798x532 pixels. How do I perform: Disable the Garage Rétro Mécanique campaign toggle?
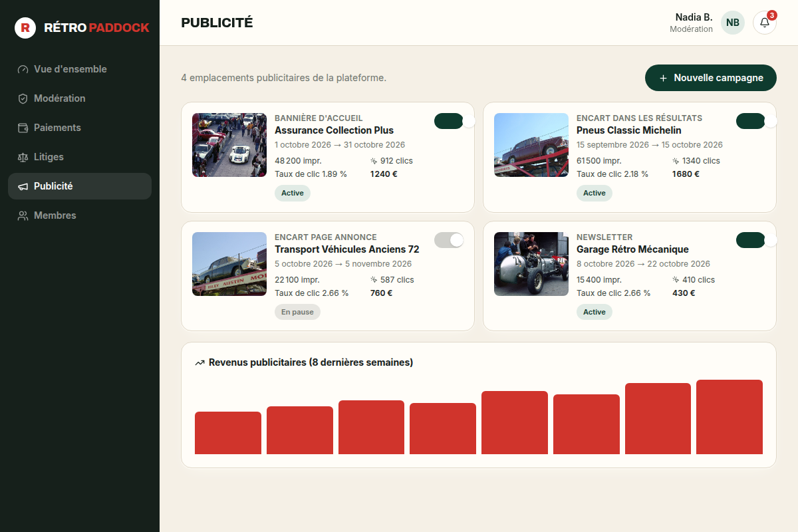tap(751, 240)
